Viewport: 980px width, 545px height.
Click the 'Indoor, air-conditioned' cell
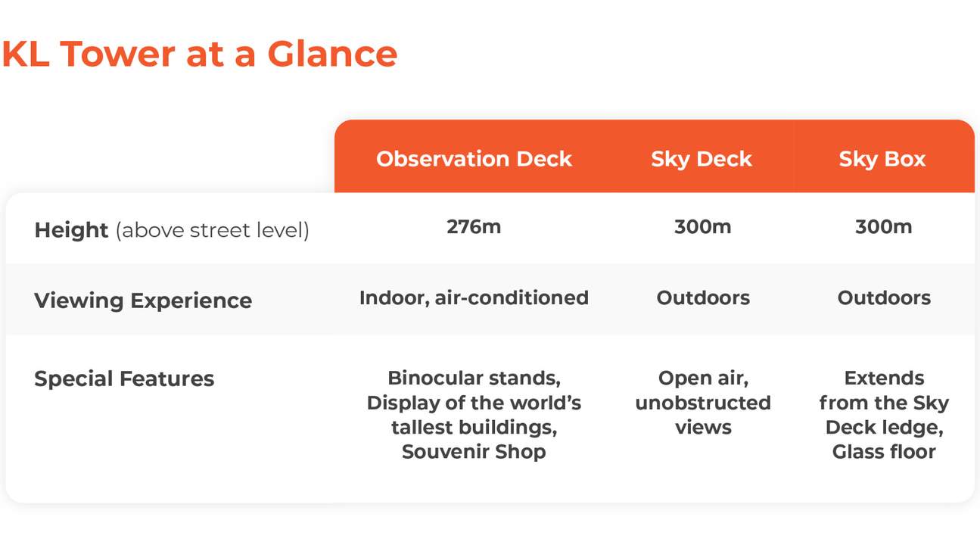[x=474, y=297]
